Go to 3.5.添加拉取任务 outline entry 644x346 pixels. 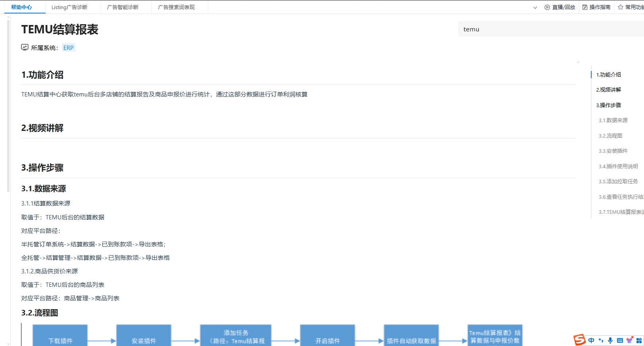pos(618,181)
